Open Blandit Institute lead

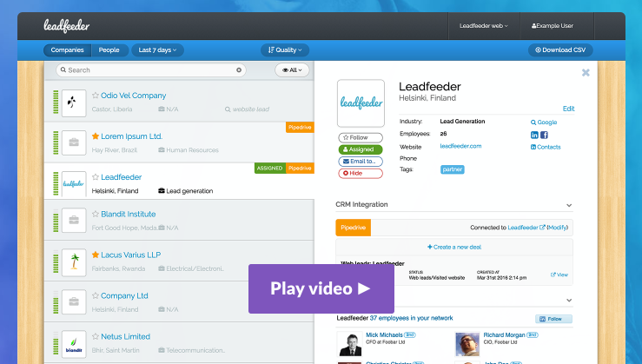(129, 214)
